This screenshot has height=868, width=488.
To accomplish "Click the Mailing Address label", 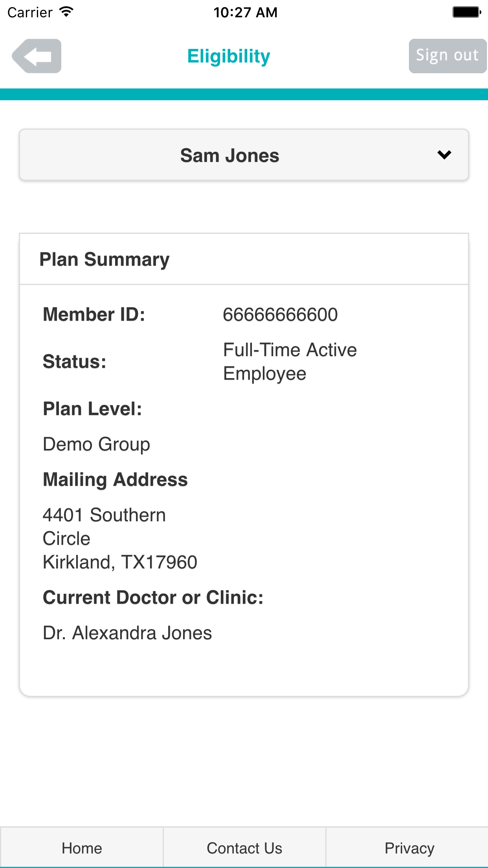I will [115, 480].
